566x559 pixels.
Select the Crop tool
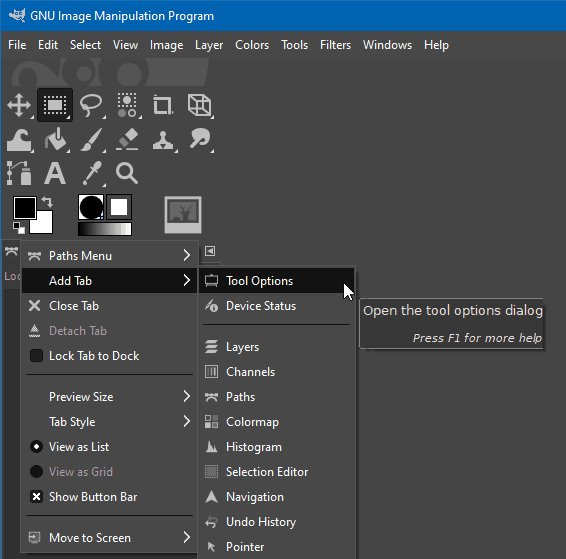(x=163, y=105)
